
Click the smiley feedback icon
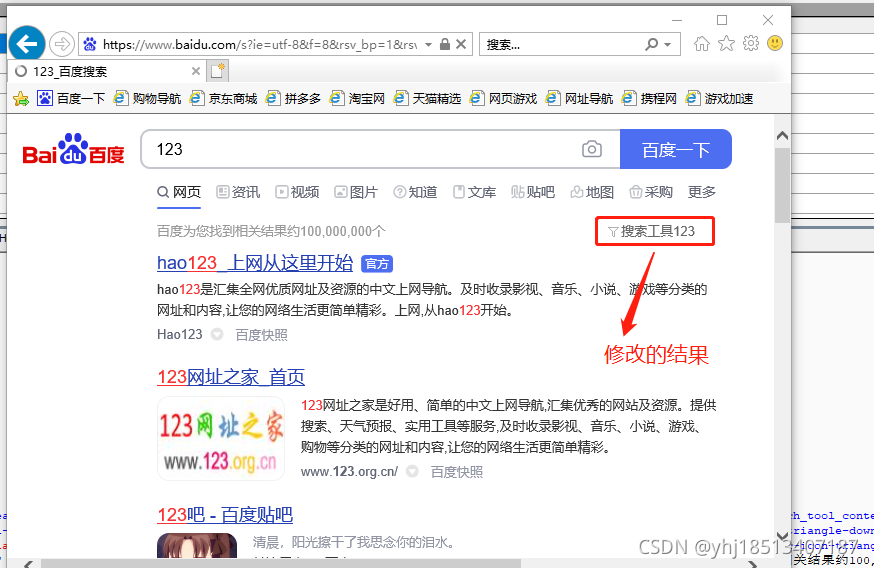775,43
